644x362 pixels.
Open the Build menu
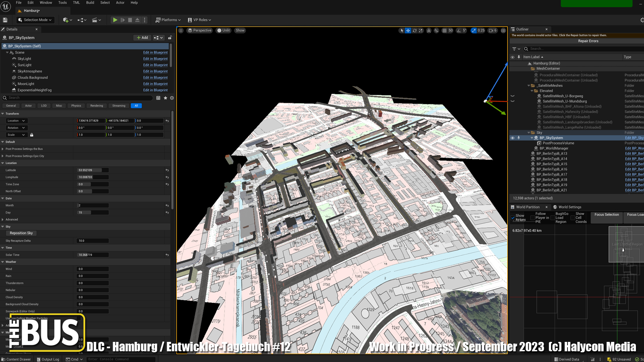click(x=90, y=3)
